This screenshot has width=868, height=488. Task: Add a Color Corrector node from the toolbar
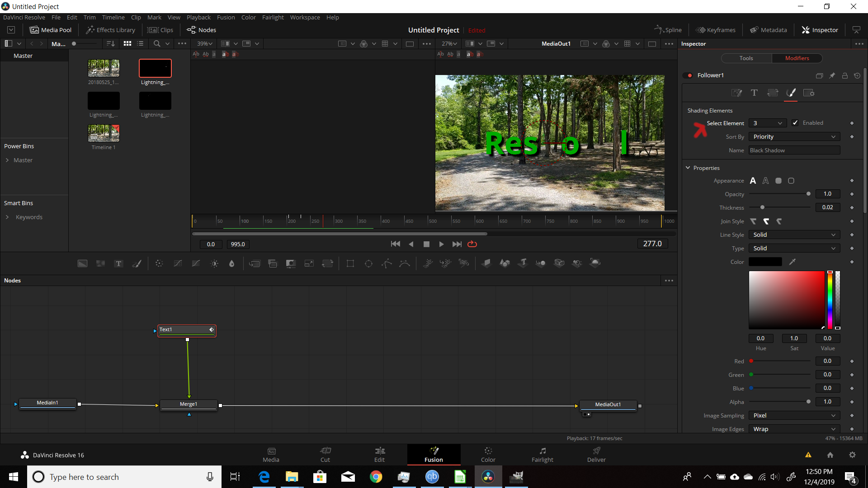point(159,263)
